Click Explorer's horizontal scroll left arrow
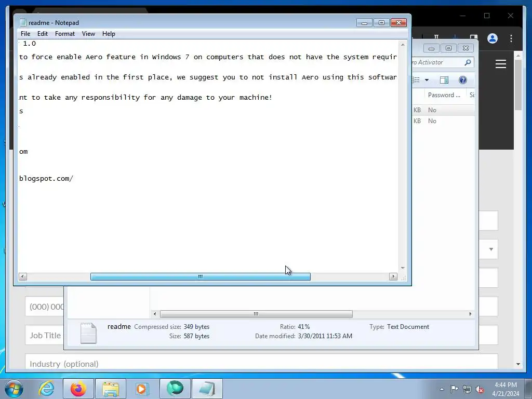 point(155,314)
